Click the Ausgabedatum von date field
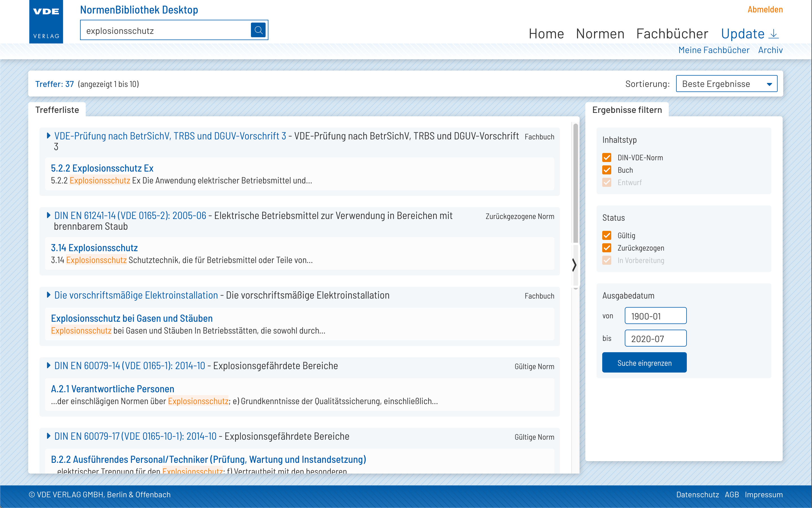The height and width of the screenshot is (508, 812). click(x=655, y=316)
